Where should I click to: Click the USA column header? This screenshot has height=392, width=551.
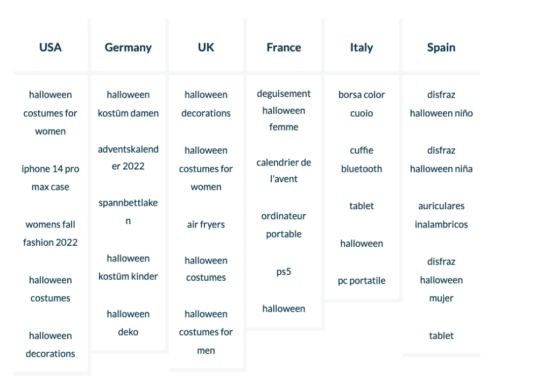tap(51, 47)
